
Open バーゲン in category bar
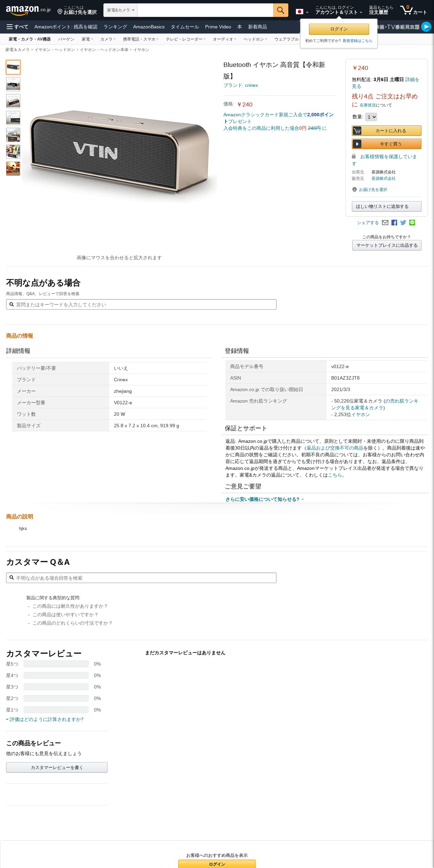[66, 39]
